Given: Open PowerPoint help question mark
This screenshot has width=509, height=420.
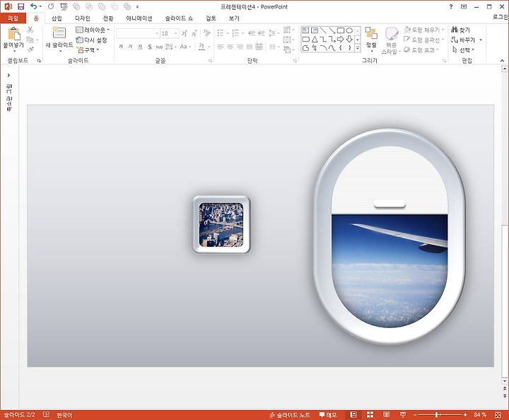Looking at the screenshot, I should [x=451, y=6].
